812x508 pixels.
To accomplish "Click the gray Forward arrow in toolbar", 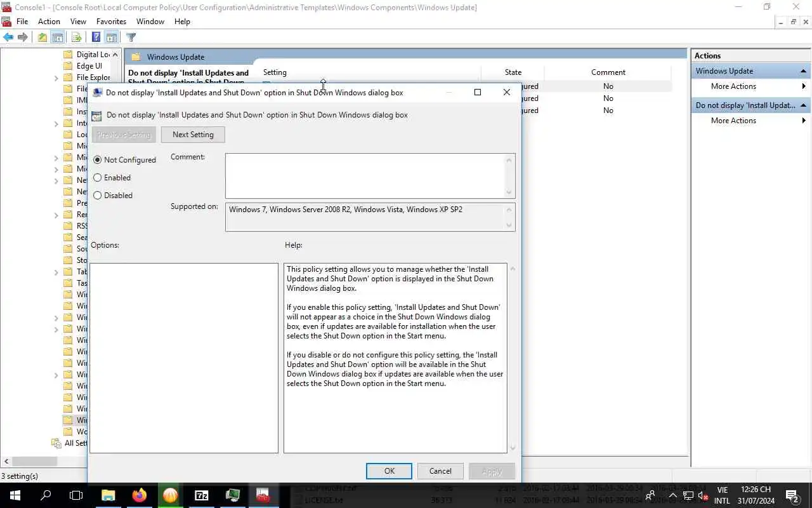I will tap(23, 37).
